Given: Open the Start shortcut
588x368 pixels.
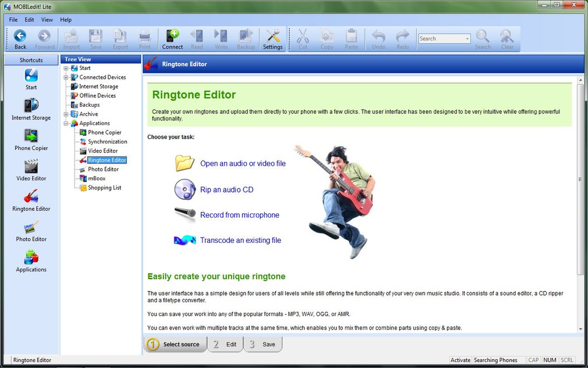Looking at the screenshot, I should (x=31, y=79).
